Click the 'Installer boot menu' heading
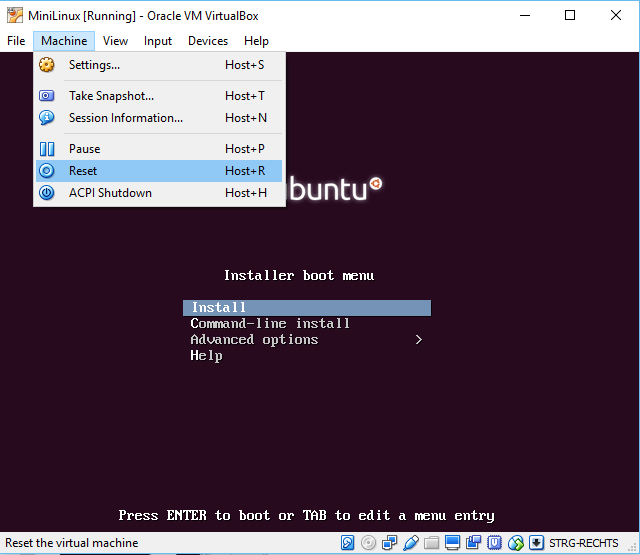The image size is (640, 555). pos(299,275)
